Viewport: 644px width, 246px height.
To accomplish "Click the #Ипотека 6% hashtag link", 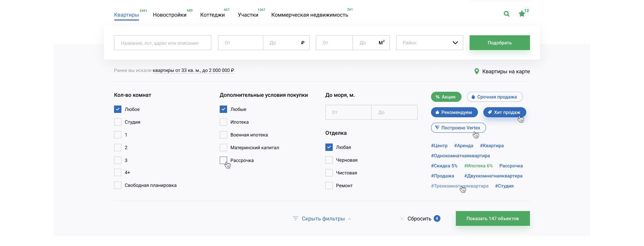I will point(478,166).
